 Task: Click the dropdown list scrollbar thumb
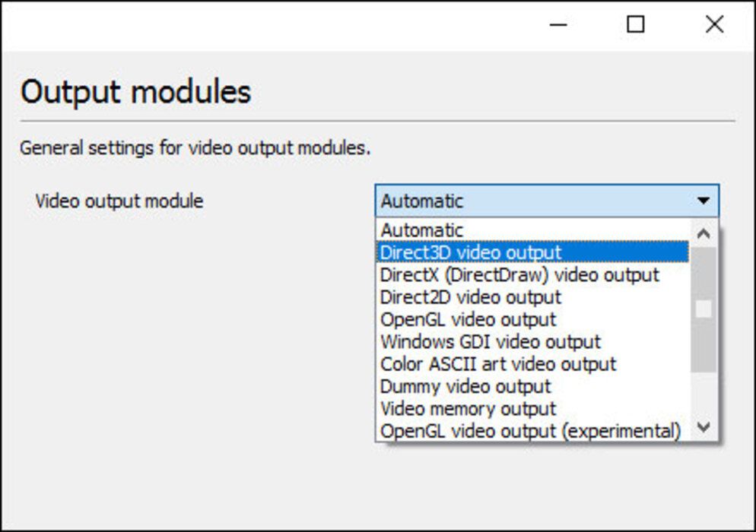(x=704, y=309)
